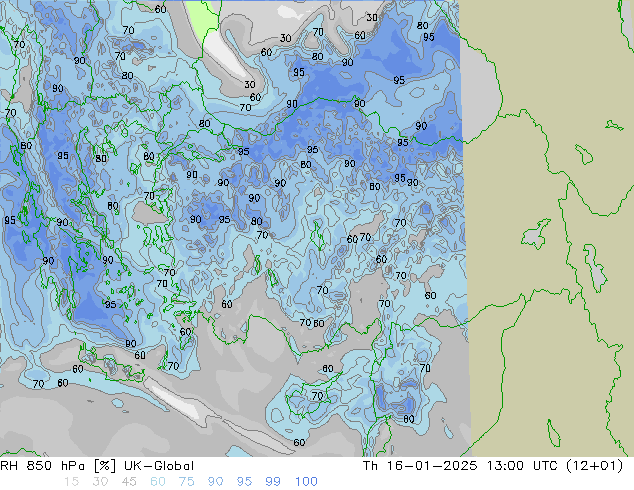Click the 'RH 850 hPa [%]' title text
This screenshot has width=634, height=490.
58,466
